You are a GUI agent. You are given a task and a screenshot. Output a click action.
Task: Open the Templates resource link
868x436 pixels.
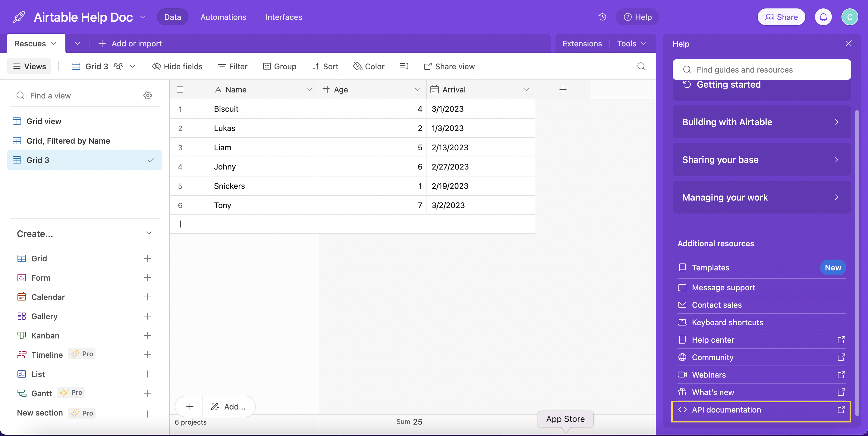762,268
